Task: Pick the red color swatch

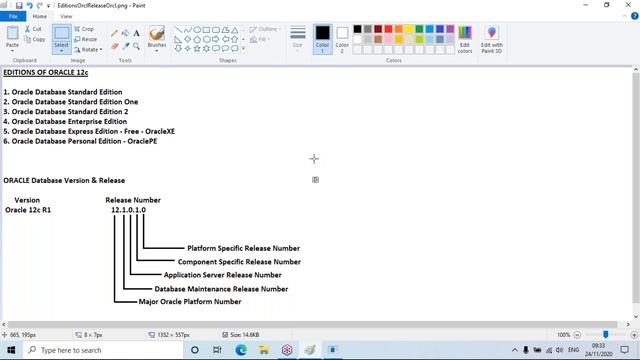Action: [388, 29]
